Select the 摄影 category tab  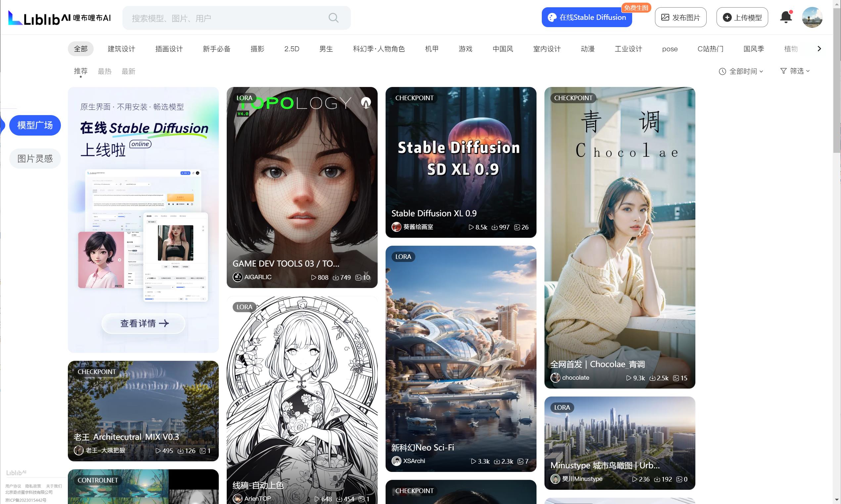[x=257, y=49]
